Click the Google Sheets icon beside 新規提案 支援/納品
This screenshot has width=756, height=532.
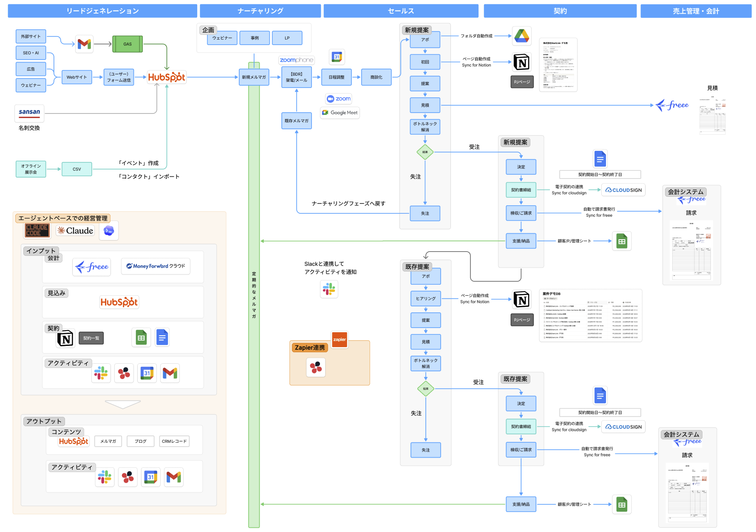click(622, 241)
